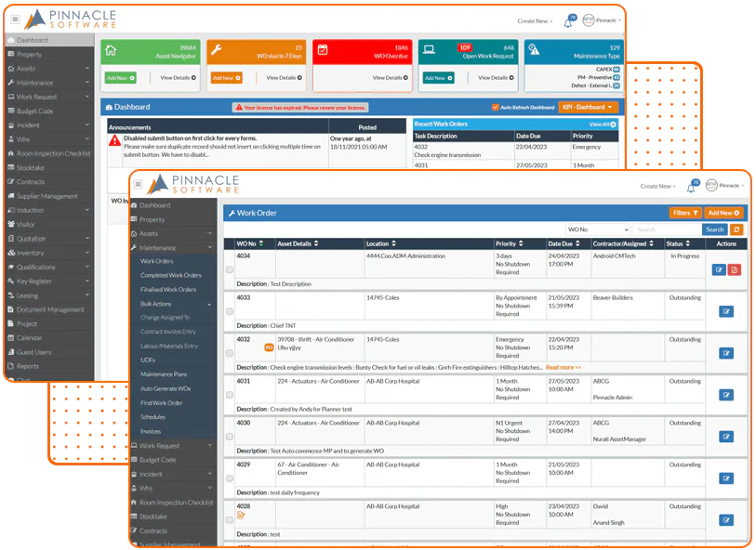
Task: Click View Details on WO Overdue card
Action: 390,77
